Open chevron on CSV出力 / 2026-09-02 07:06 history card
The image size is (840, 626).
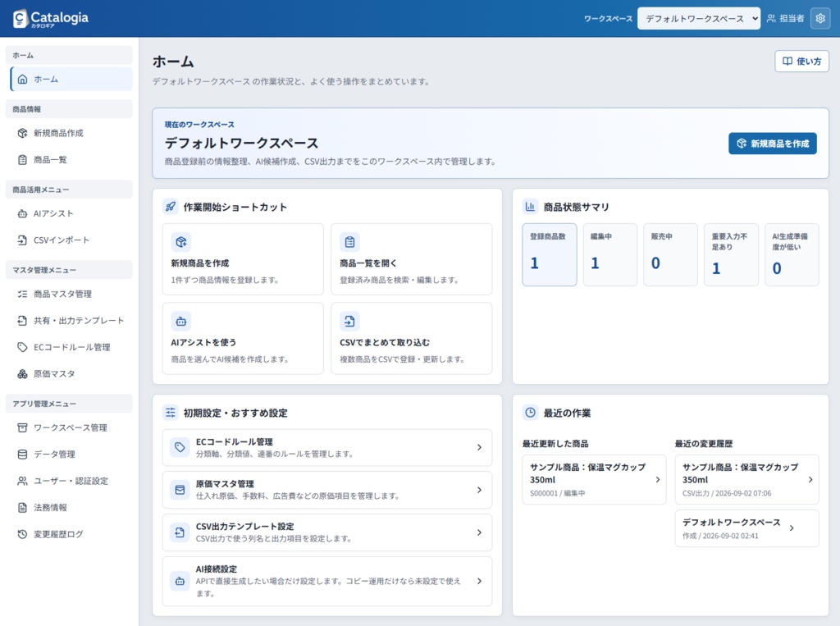click(x=810, y=480)
